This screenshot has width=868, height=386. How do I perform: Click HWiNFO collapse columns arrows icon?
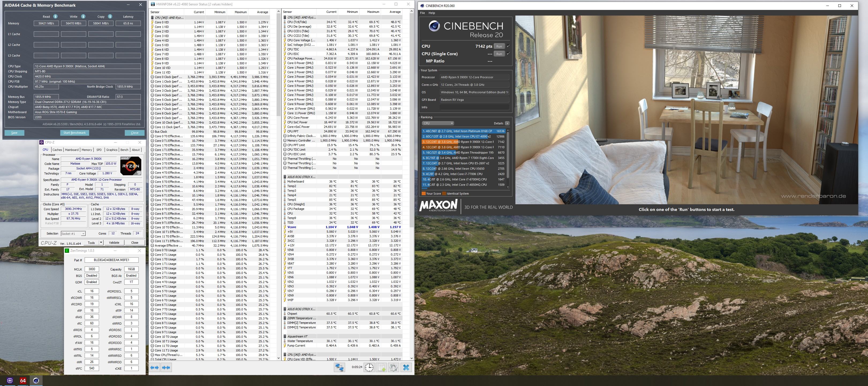pyautogui.click(x=166, y=368)
